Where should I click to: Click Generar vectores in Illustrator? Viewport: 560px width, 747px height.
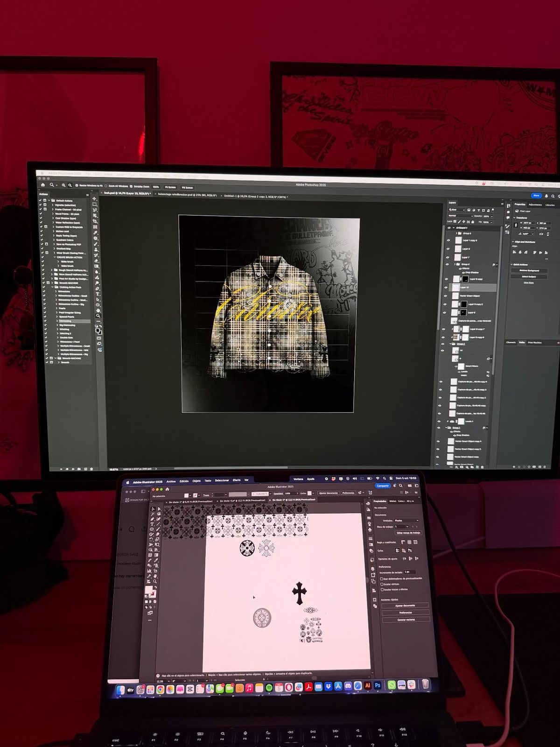click(x=406, y=620)
